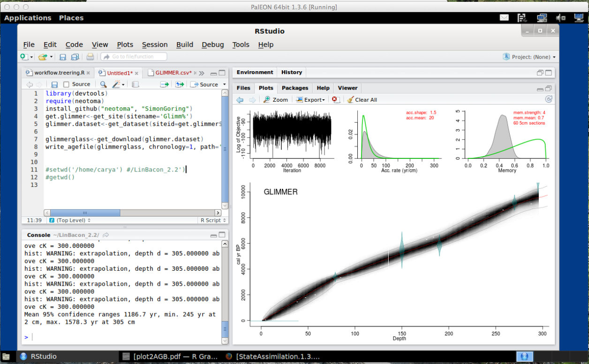Expand the recent files dropdown arrow

click(51, 57)
